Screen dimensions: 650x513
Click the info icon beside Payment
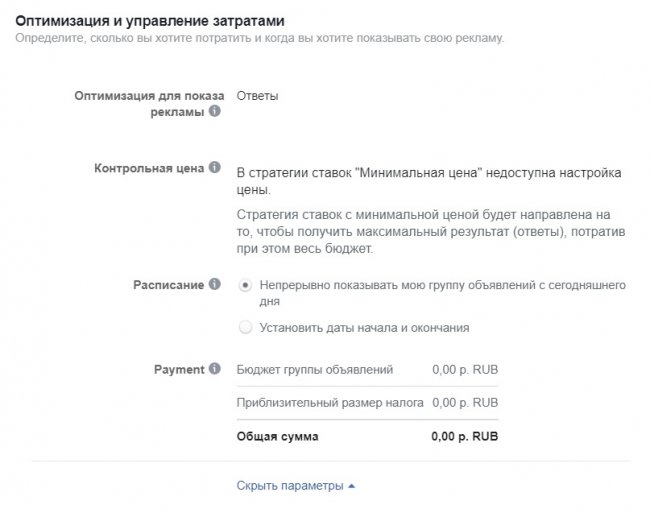tap(215, 369)
